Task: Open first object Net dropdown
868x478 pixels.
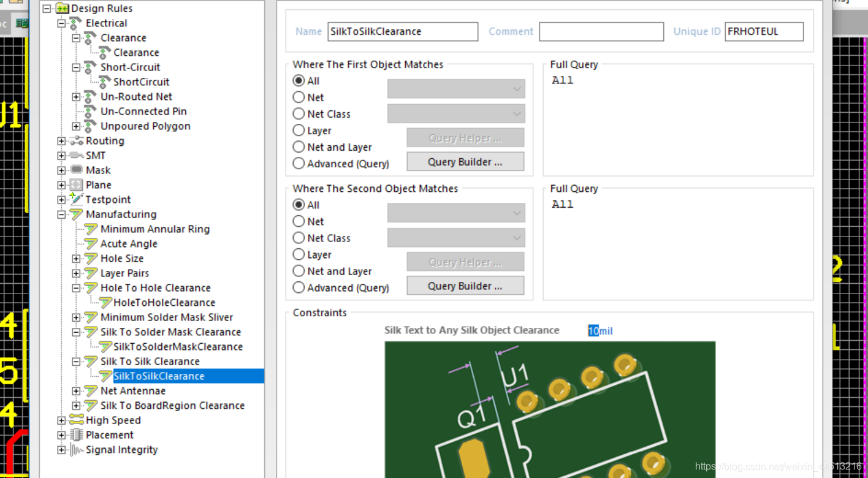Action: click(456, 89)
